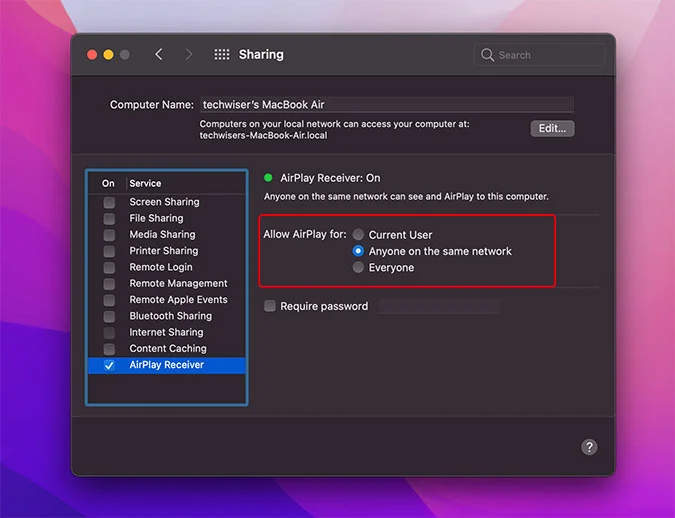Close the Sharing window
The image size is (675, 518).
pyautogui.click(x=92, y=55)
